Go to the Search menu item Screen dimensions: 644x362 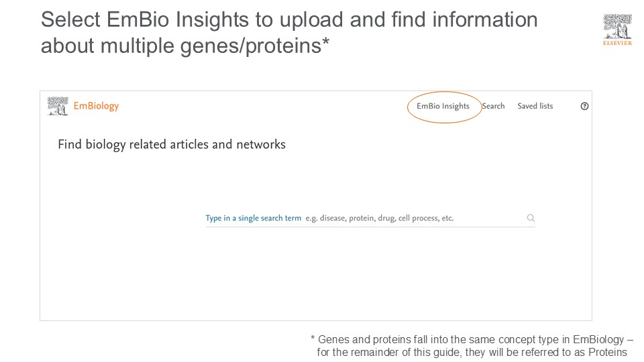pos(494,106)
